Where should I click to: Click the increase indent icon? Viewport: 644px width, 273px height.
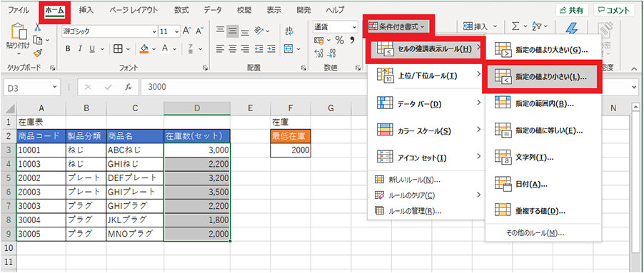pyautogui.click(x=271, y=48)
